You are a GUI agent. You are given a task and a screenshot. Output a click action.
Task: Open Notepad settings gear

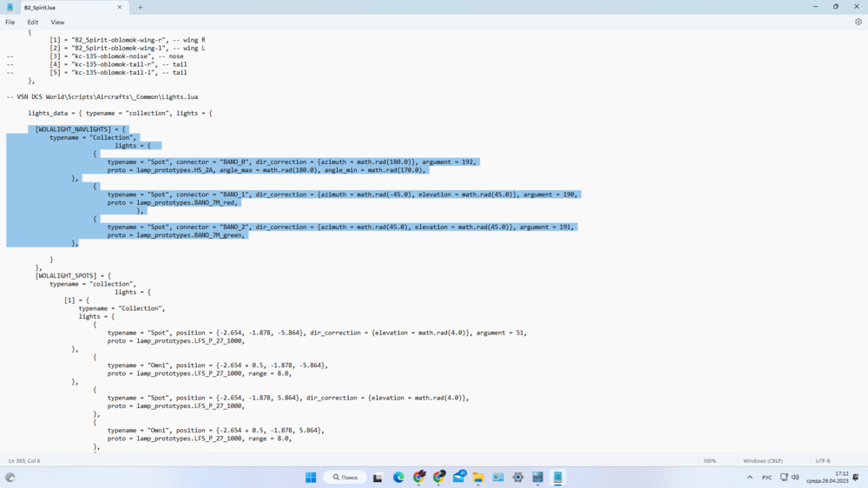point(858,23)
